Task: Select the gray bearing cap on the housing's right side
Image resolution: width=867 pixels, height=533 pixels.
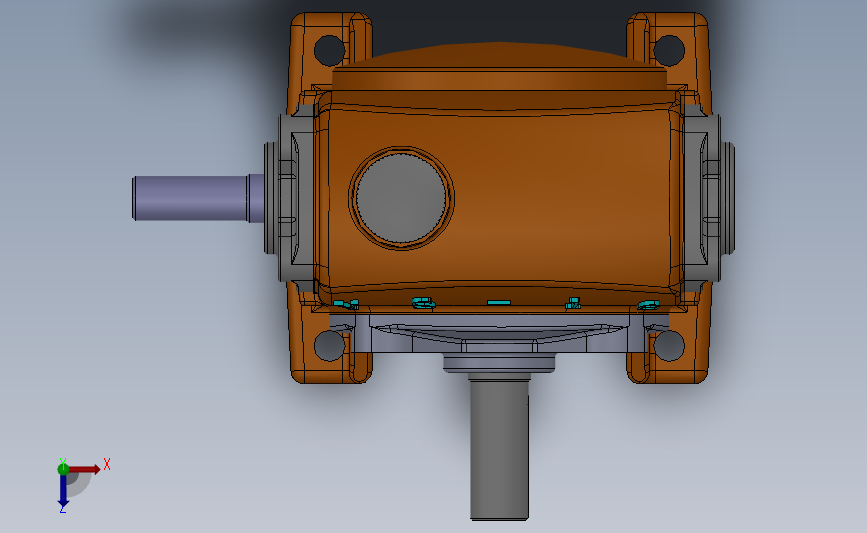Action: click(709, 198)
